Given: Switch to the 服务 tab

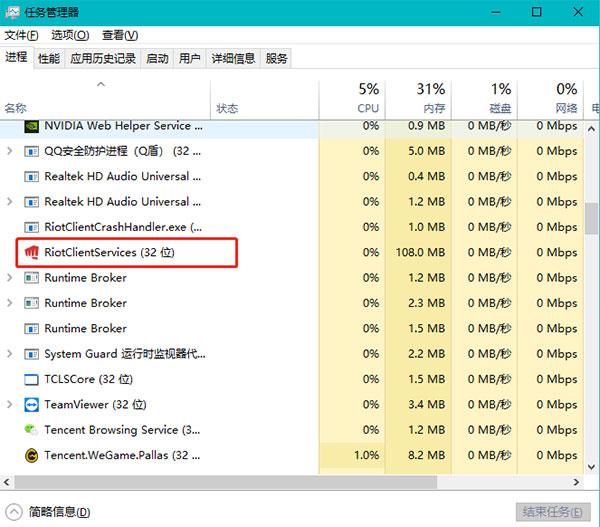Looking at the screenshot, I should (276, 59).
